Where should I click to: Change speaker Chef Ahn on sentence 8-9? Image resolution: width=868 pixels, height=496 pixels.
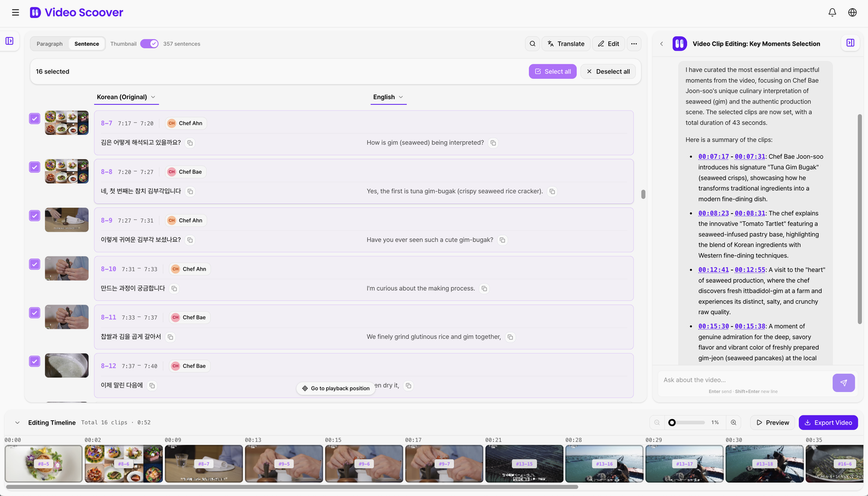(185, 221)
